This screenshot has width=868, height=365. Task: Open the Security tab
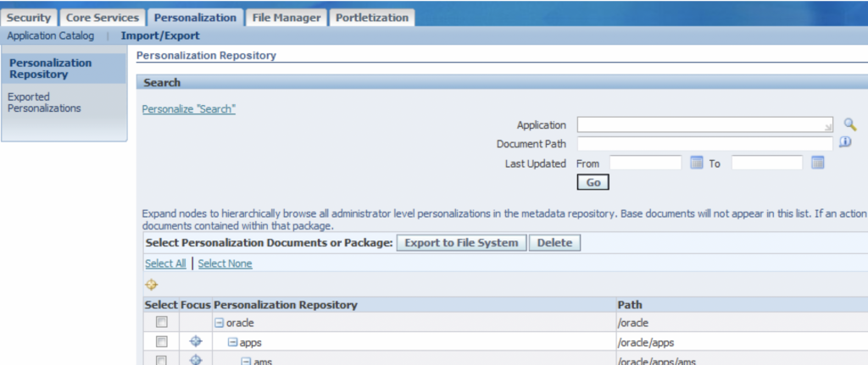tap(30, 17)
